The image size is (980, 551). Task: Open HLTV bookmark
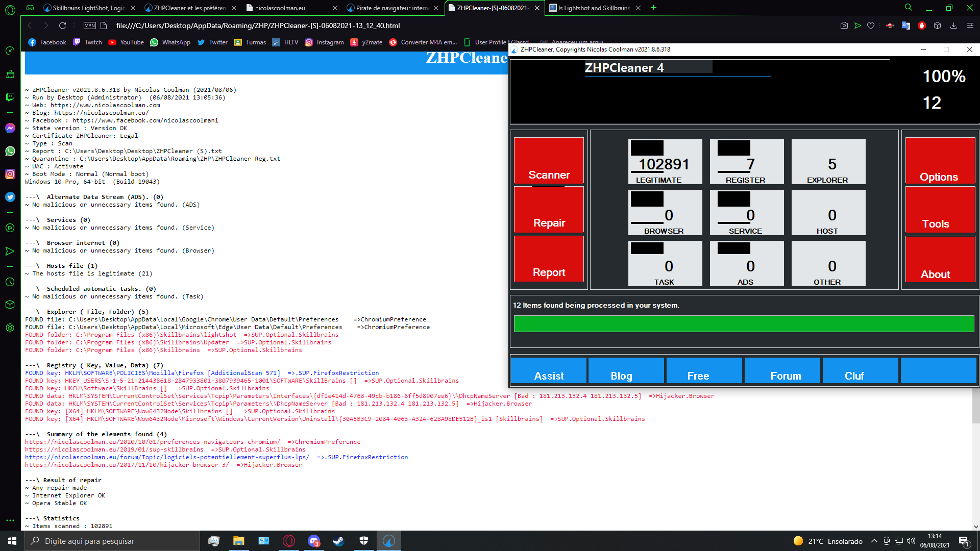click(285, 42)
